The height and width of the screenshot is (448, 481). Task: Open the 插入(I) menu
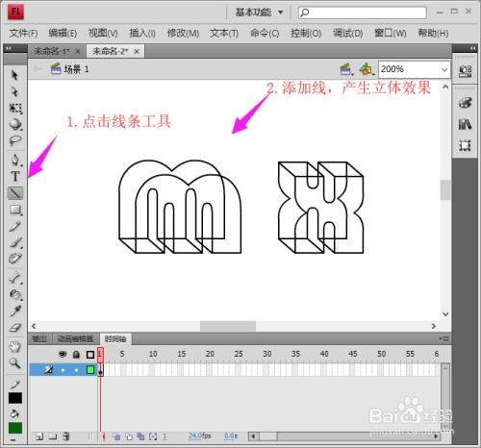142,34
